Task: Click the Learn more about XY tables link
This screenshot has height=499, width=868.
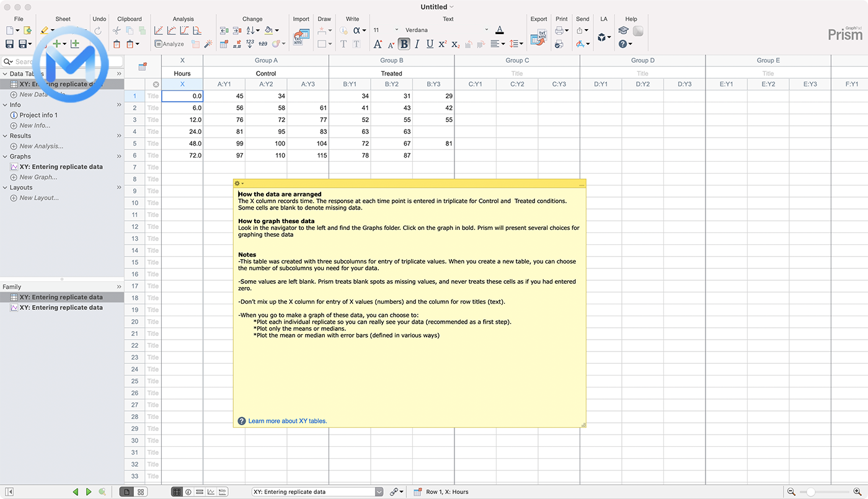Action: tap(288, 421)
